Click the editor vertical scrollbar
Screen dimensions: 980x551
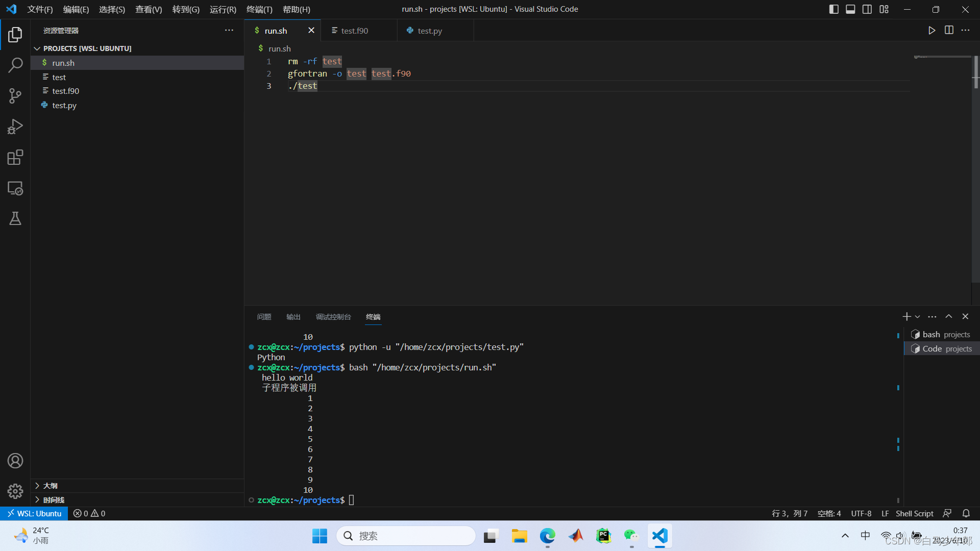click(975, 71)
